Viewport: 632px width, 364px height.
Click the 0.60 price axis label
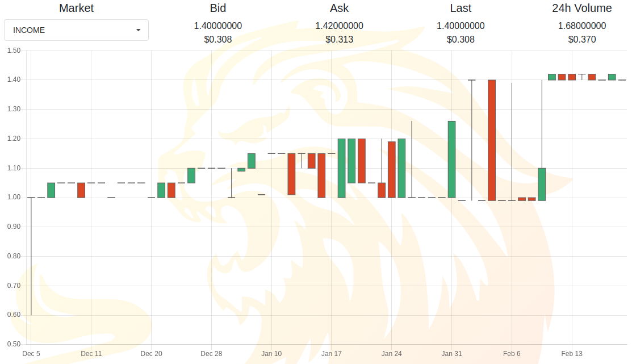(x=14, y=315)
